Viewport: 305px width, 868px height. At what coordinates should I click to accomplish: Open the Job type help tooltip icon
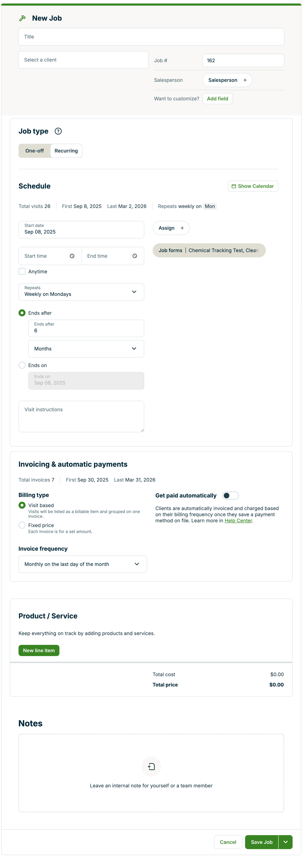pyautogui.click(x=58, y=131)
